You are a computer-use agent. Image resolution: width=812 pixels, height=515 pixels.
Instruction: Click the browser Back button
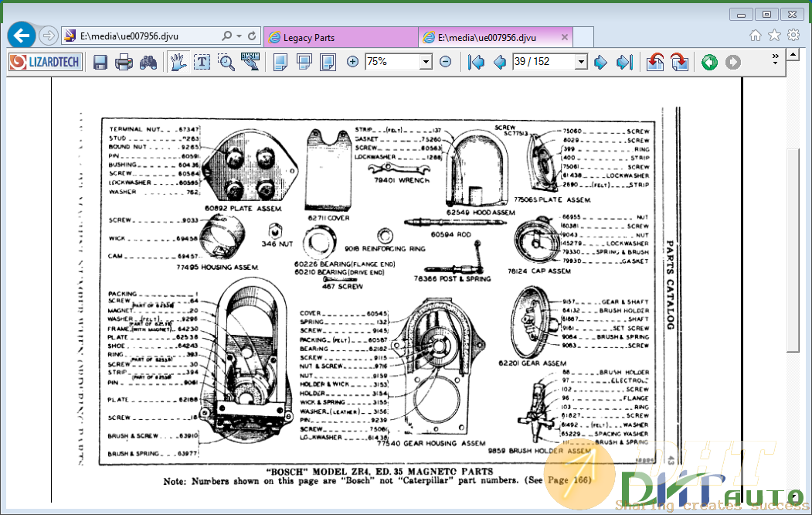21,36
